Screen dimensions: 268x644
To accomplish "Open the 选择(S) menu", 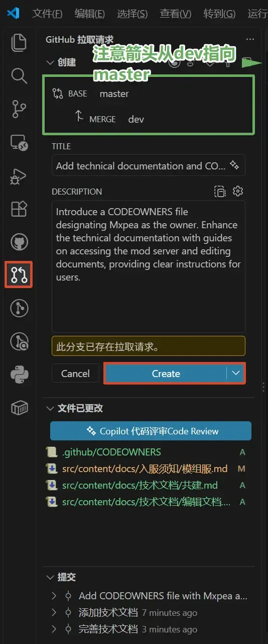I will [x=132, y=14].
